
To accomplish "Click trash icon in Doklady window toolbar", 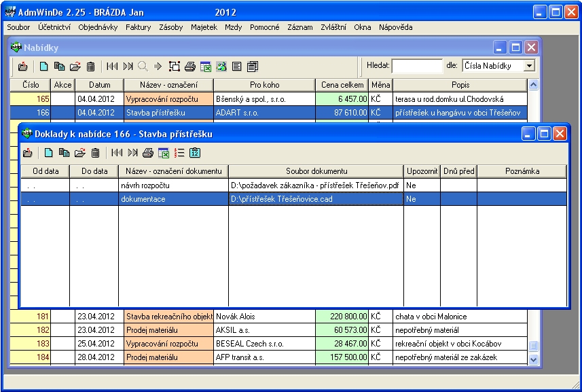I will pos(95,153).
